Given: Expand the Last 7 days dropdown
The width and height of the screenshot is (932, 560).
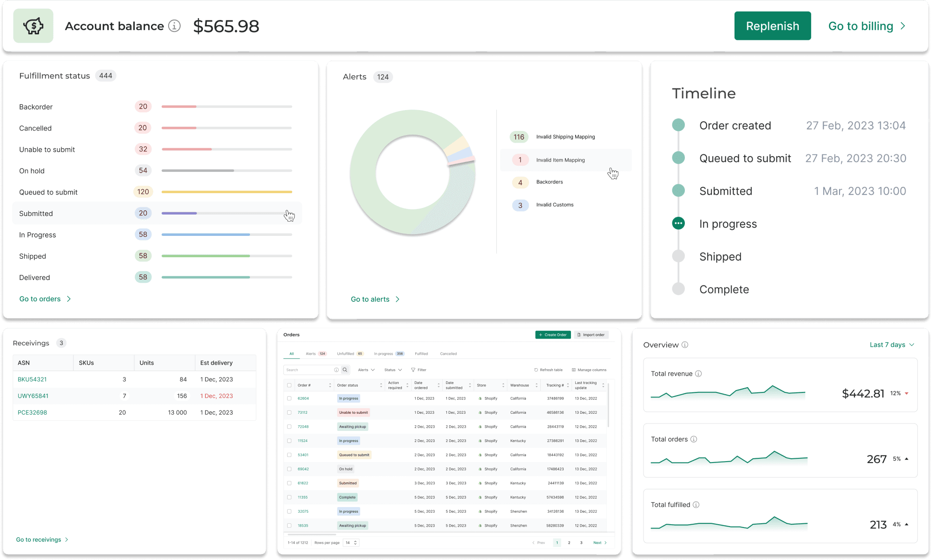Looking at the screenshot, I should coord(892,345).
